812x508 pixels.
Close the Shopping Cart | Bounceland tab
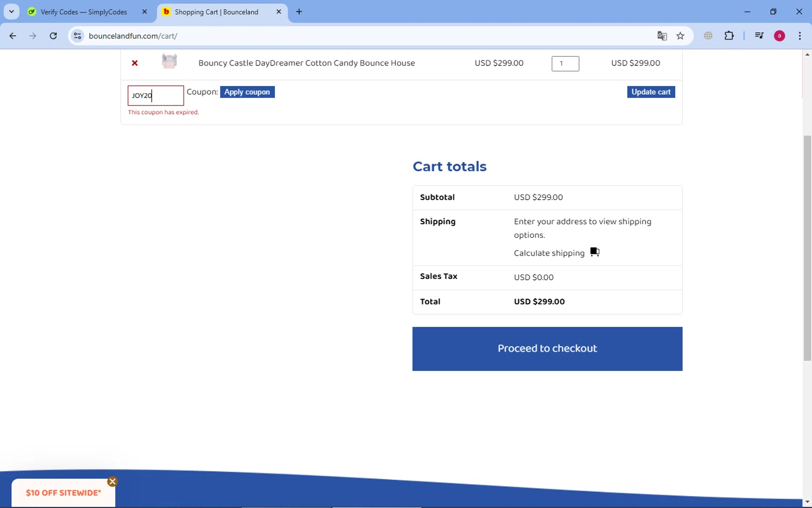[x=279, y=12]
